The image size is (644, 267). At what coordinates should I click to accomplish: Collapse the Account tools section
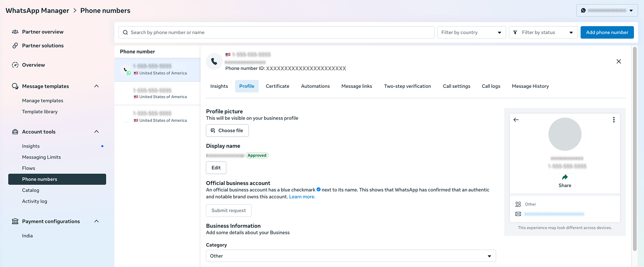(x=96, y=131)
